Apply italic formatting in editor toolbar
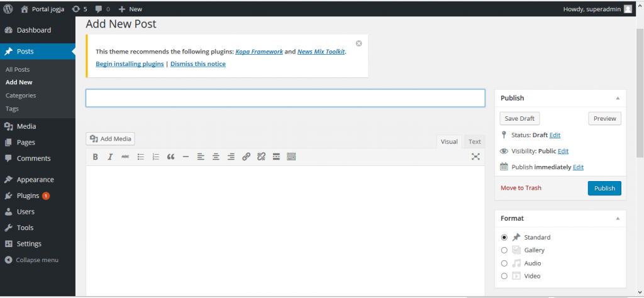The width and height of the screenshot is (644, 298). (x=110, y=157)
